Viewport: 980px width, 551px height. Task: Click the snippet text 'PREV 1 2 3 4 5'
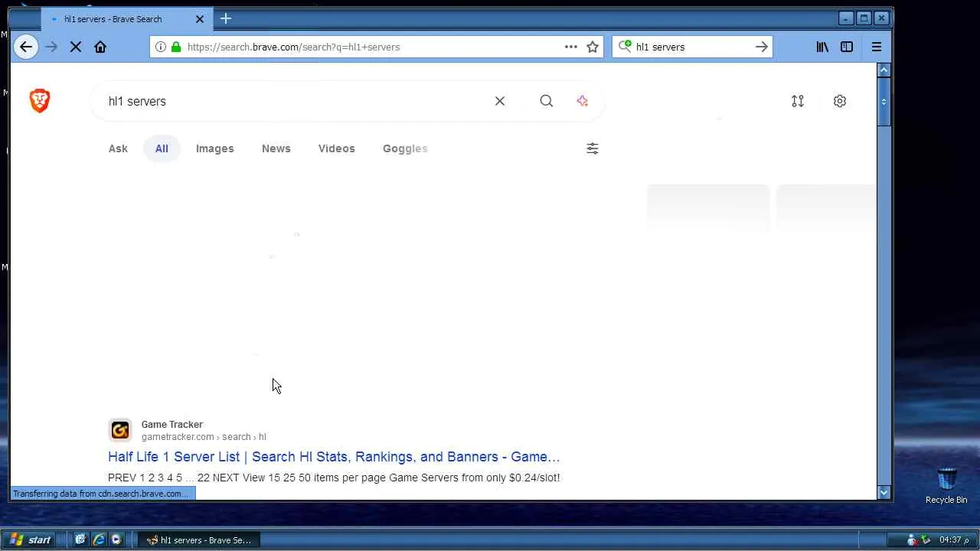tap(145, 478)
